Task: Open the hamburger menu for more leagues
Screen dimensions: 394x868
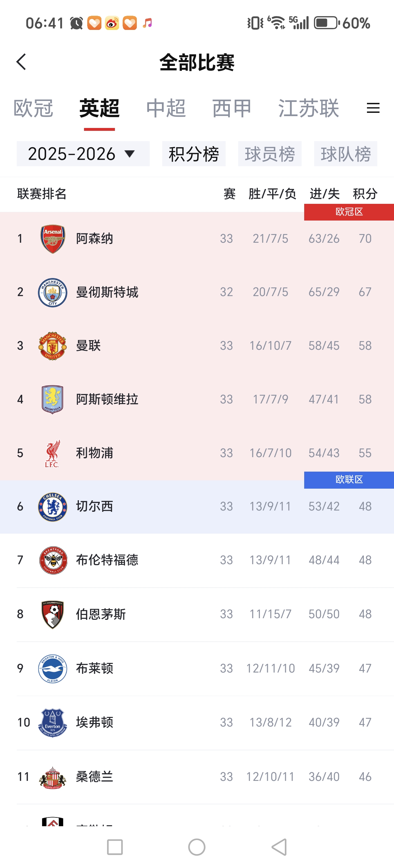Action: (373, 108)
